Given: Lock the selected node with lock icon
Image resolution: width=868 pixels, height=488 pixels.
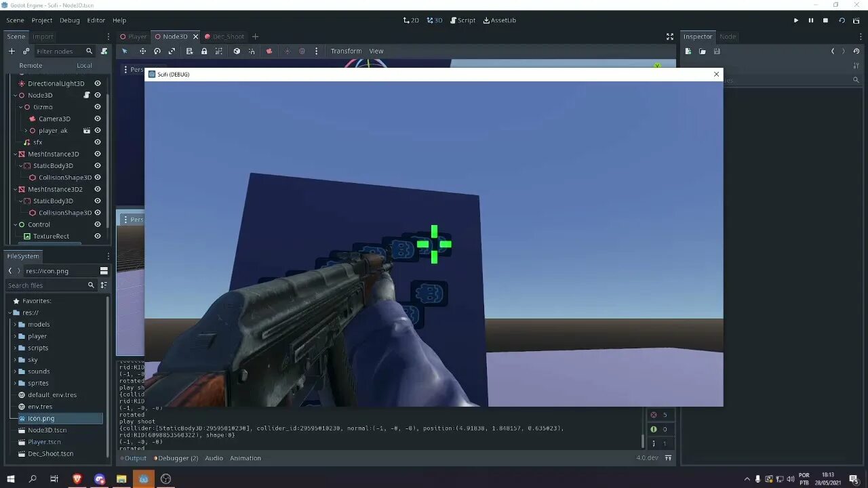Looking at the screenshot, I should click(x=204, y=51).
